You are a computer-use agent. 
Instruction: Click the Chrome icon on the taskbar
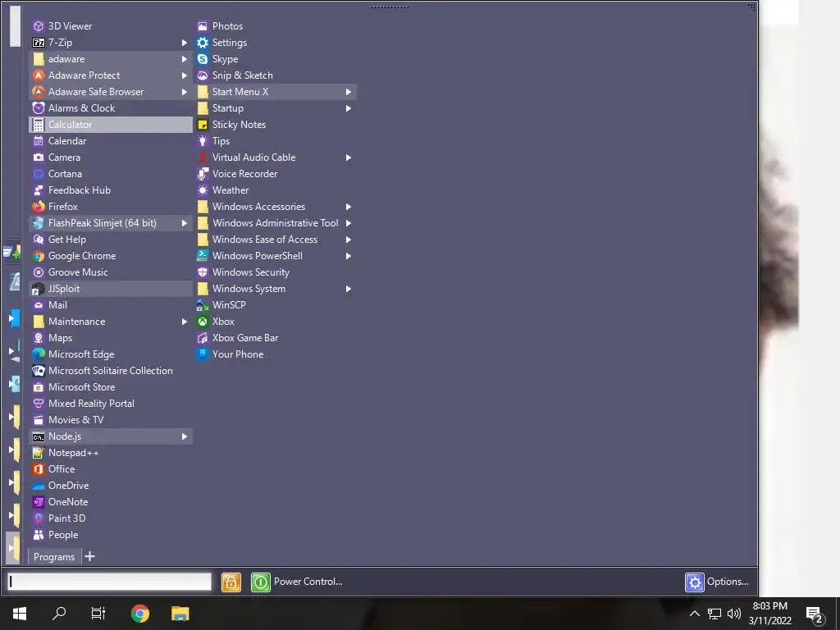140,614
